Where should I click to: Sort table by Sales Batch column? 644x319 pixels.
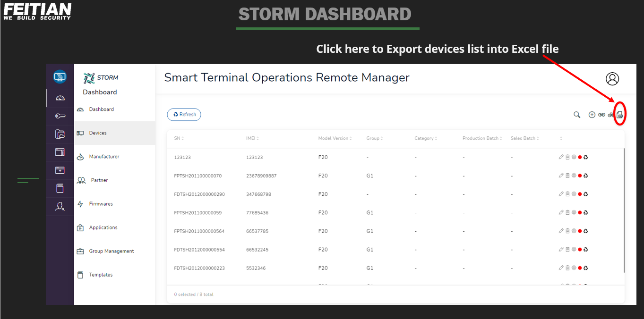(524, 138)
